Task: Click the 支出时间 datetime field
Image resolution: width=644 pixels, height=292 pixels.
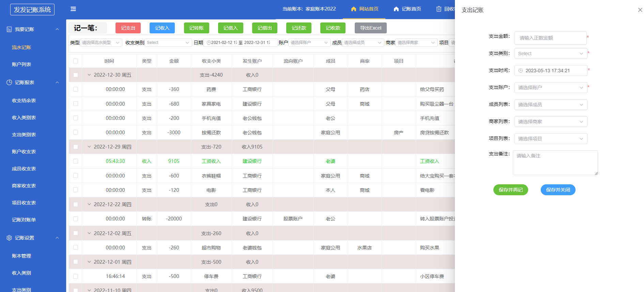Action: (551, 71)
